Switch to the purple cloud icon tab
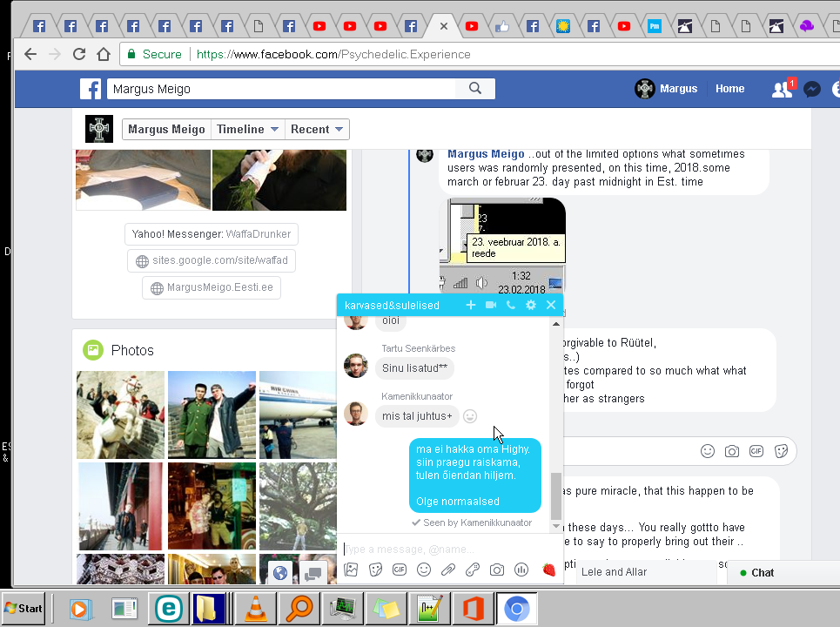Screen dimensions: 840x627 tap(806, 26)
